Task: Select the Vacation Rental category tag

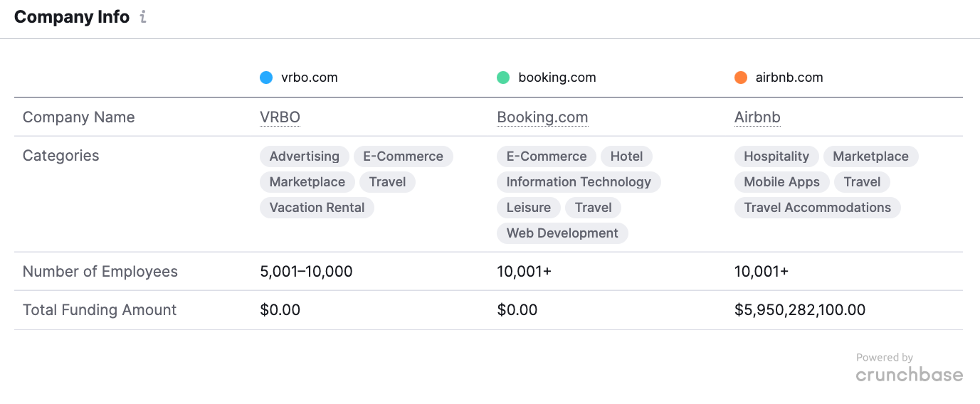Action: point(317,208)
